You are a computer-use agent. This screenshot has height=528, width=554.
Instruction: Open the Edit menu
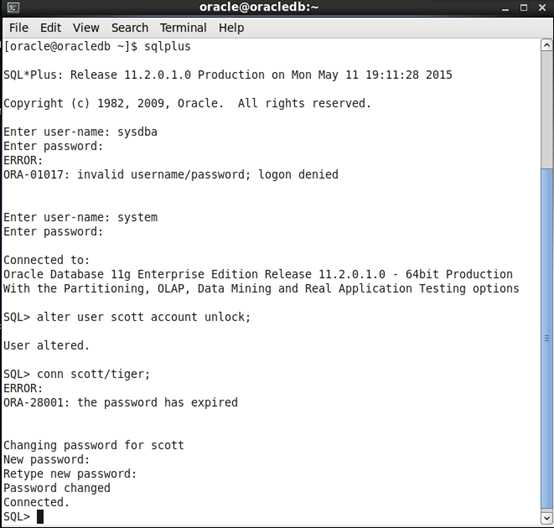(x=51, y=28)
